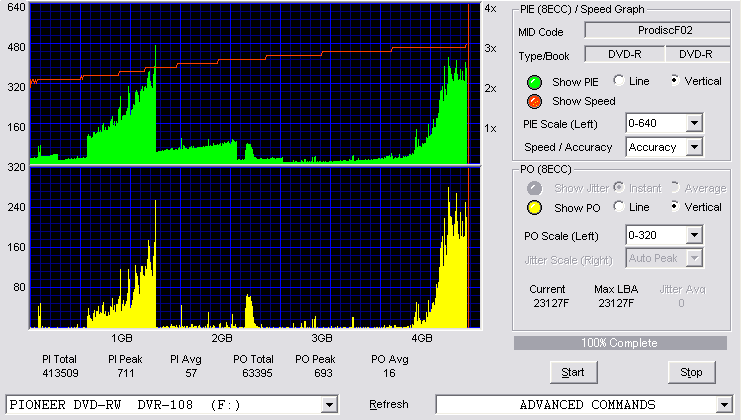Click the 100% Complete progress bar
This screenshot has height=420, width=742.
pos(620,343)
